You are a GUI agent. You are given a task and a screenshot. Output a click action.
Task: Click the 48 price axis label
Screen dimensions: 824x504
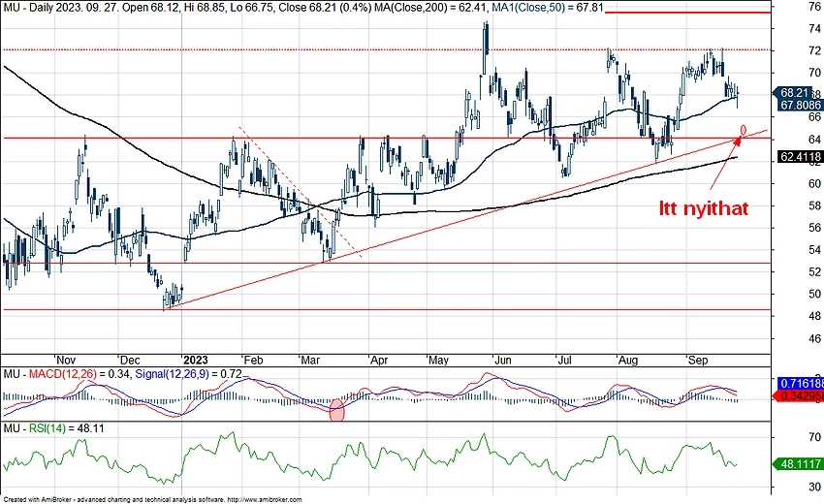click(x=815, y=316)
